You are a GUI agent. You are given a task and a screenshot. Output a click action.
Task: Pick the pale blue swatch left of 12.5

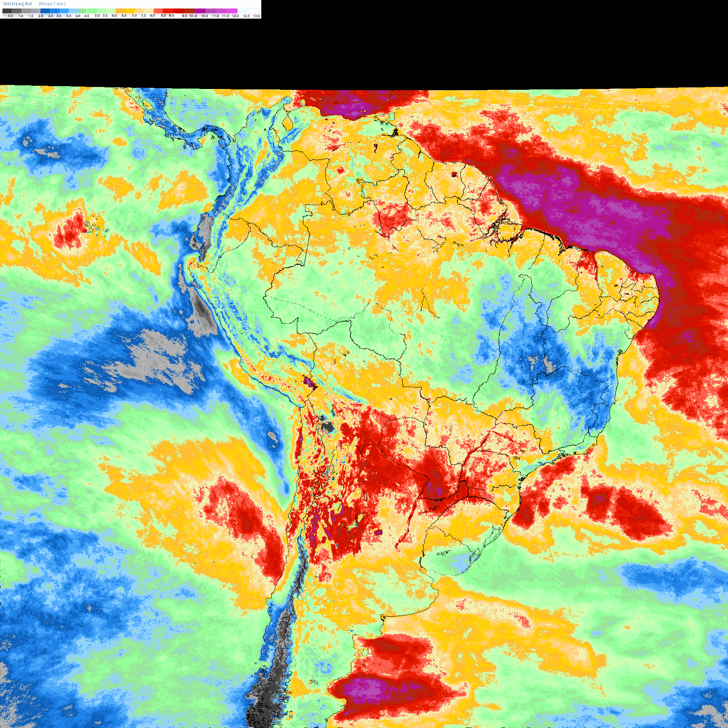point(243,11)
